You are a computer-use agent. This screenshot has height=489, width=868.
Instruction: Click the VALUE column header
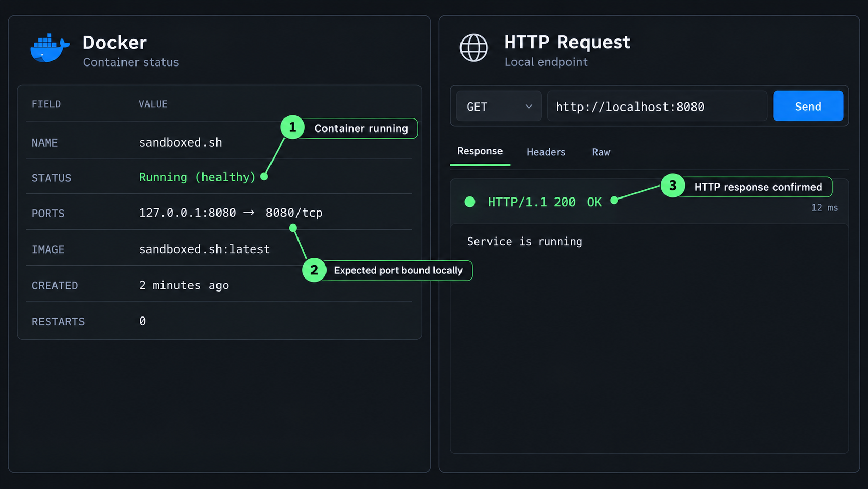(153, 104)
